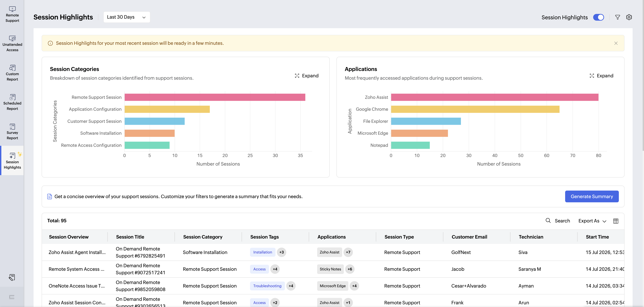Open Survey Report from sidebar
644x307 pixels.
tap(12, 132)
